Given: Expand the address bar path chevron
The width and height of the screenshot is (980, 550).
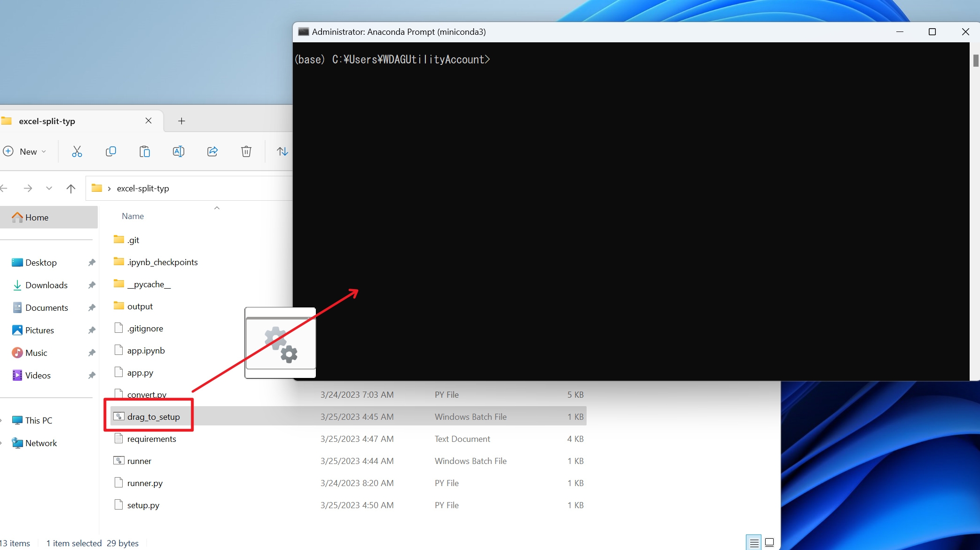Looking at the screenshot, I should pyautogui.click(x=109, y=189).
